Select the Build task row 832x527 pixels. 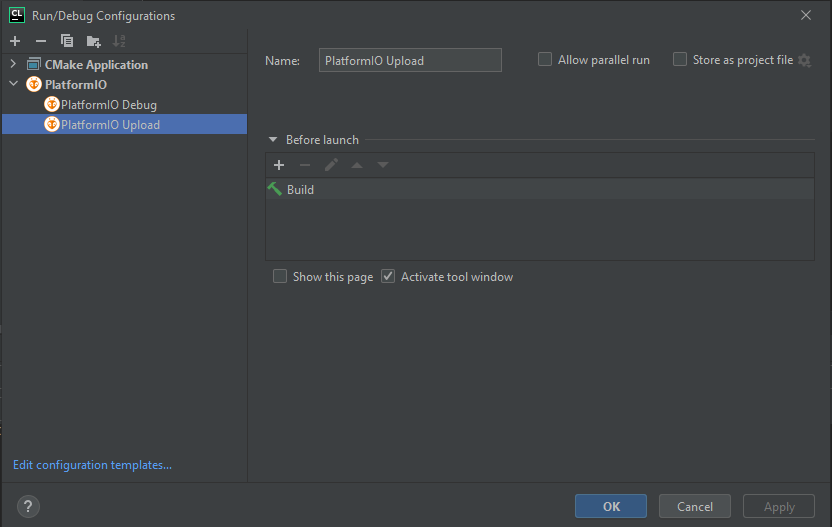coord(540,189)
